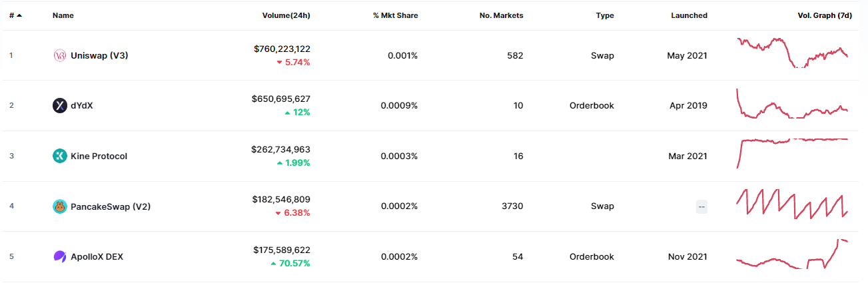Click the 5.74% decrease indicator
The height and width of the screenshot is (285, 868).
tap(293, 62)
